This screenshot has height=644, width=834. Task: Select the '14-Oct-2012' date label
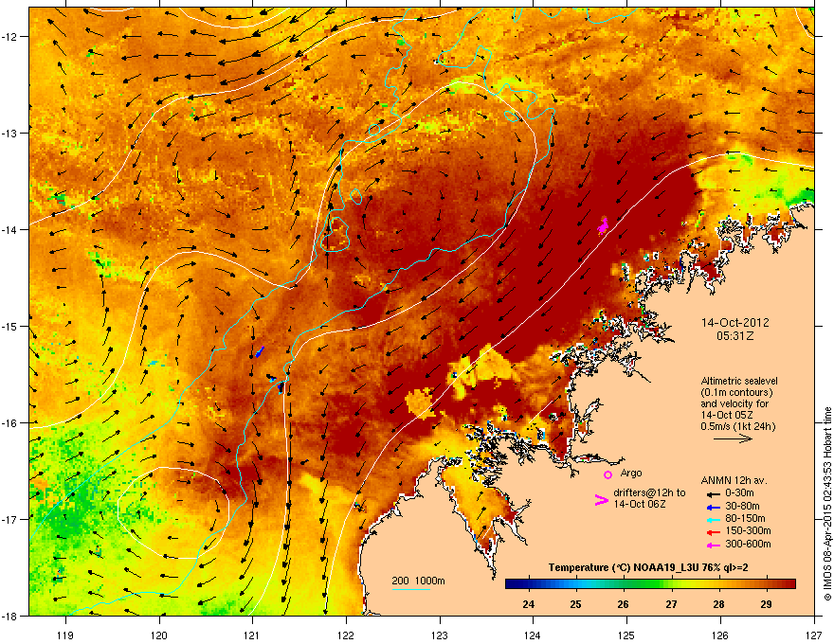pyautogui.click(x=734, y=323)
